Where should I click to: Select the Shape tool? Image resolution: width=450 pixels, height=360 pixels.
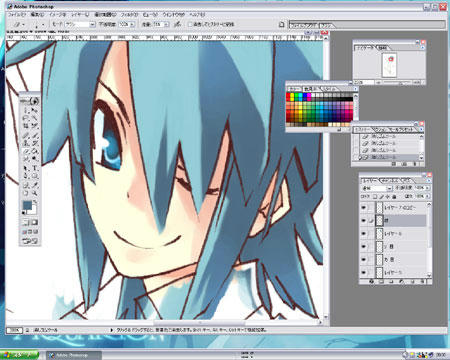click(x=34, y=176)
